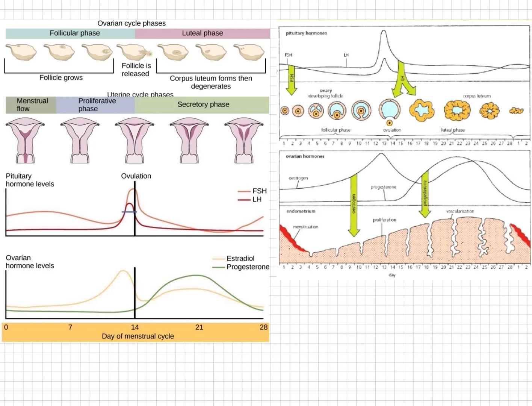Click the Ovulation marker label
This screenshot has width=532, height=406.
click(x=136, y=176)
